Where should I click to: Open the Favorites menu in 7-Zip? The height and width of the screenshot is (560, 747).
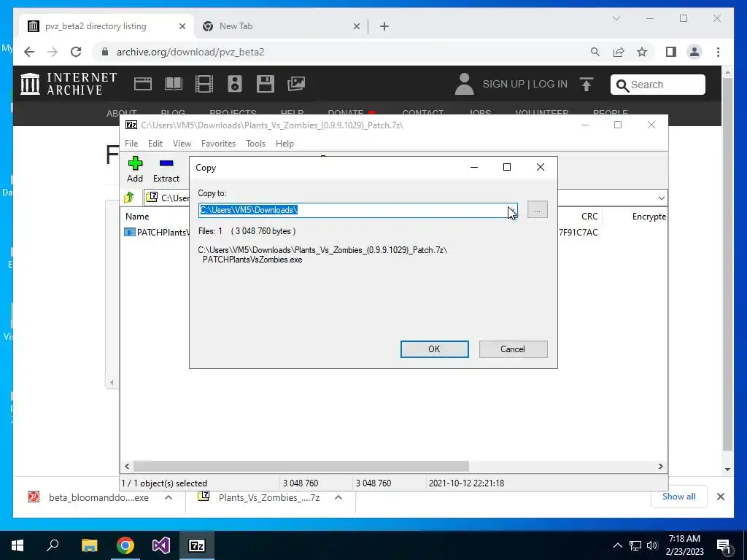(219, 144)
